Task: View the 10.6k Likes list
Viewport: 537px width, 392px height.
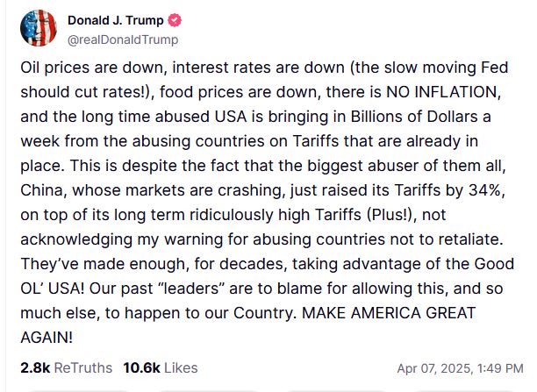Action: (161, 367)
